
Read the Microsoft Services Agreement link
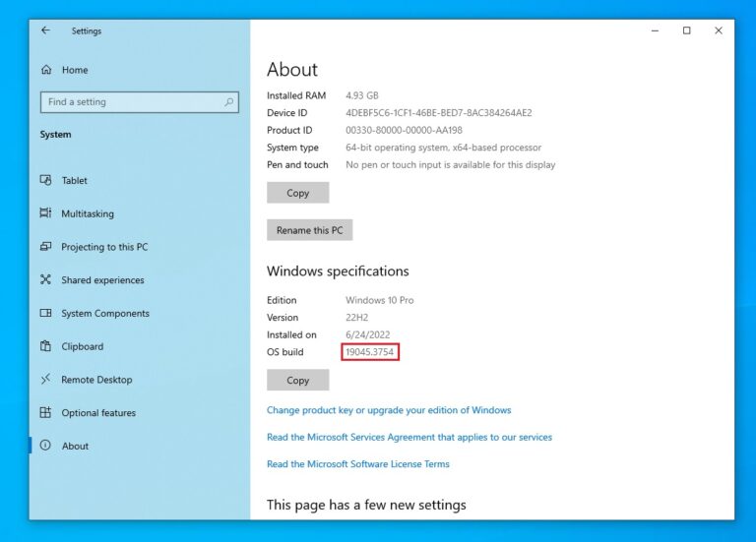[409, 437]
